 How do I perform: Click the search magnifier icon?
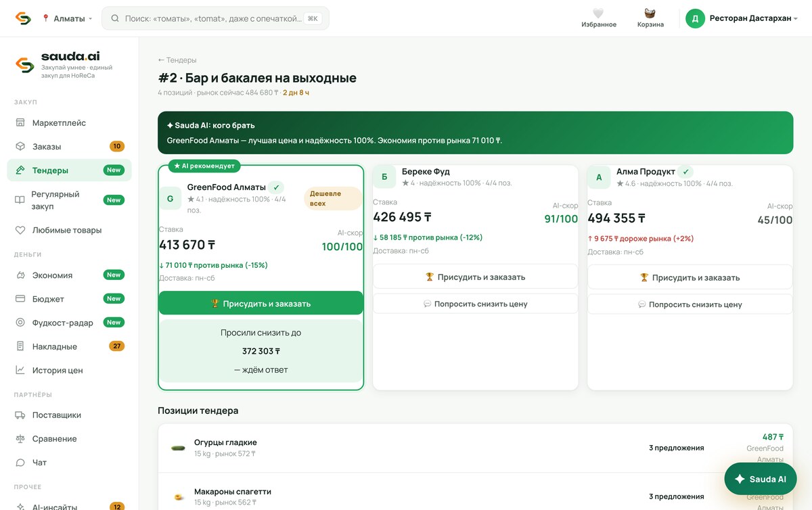click(115, 18)
